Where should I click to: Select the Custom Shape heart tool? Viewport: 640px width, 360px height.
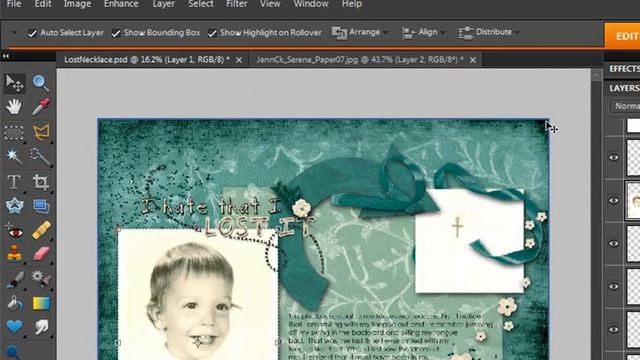(x=14, y=327)
